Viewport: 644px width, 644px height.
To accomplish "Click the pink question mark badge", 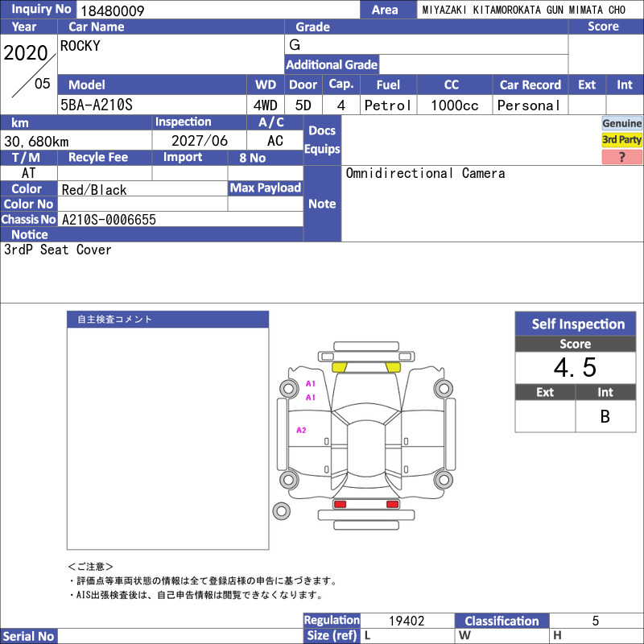I will tap(621, 156).
